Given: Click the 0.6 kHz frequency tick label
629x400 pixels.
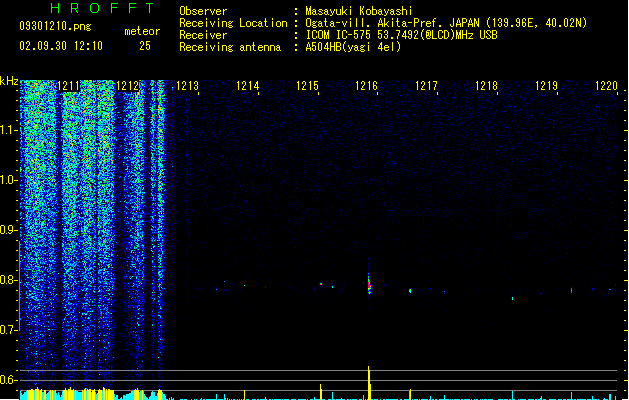Looking at the screenshot, I should click(8, 380).
